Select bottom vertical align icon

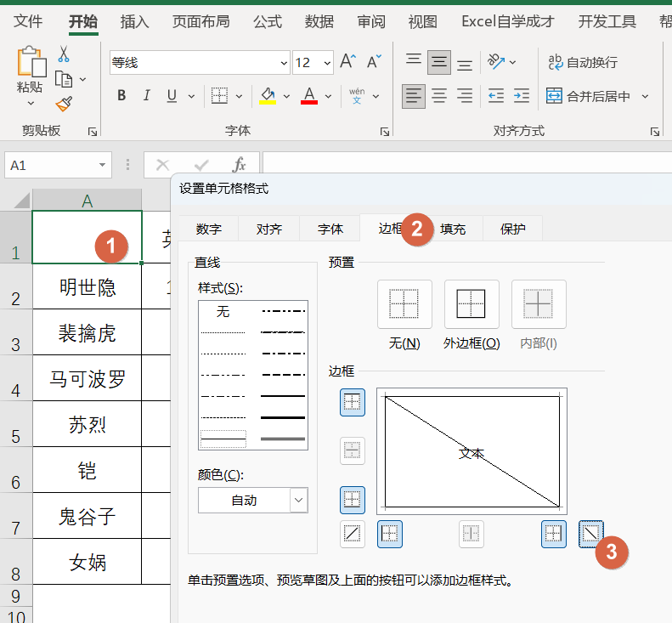[465, 65]
